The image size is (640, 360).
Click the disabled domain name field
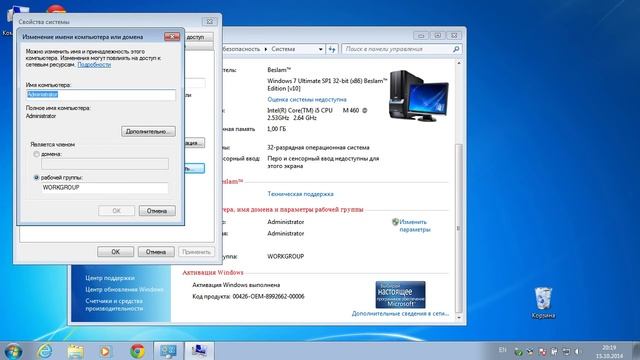tap(104, 164)
